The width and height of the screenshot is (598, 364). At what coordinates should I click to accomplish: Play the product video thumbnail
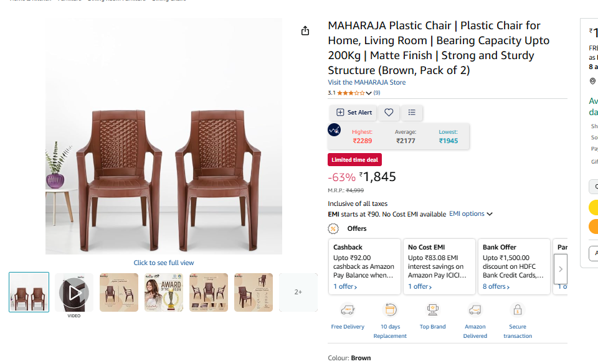[x=74, y=292]
